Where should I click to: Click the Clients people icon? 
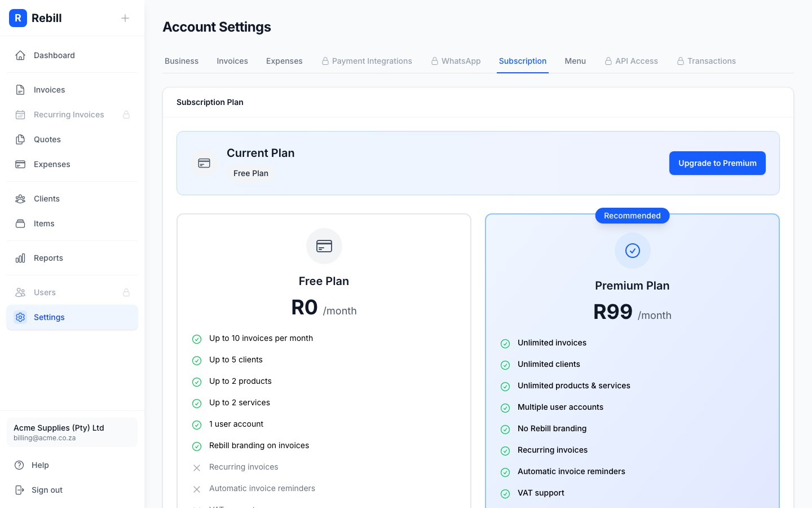click(20, 199)
